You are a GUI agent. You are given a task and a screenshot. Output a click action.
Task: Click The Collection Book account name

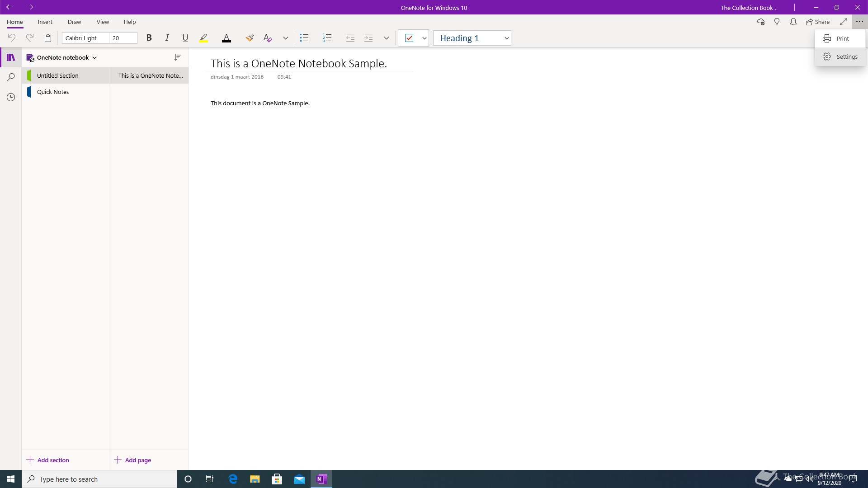tap(748, 8)
